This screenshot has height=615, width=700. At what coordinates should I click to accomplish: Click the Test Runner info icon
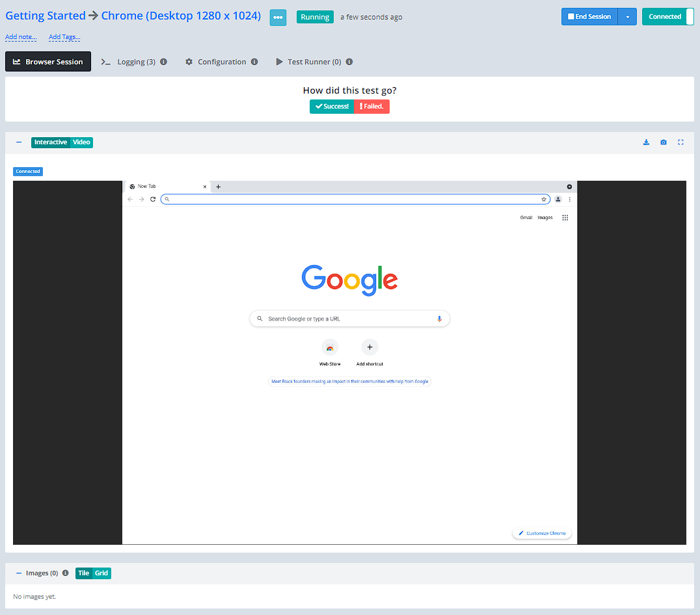pos(349,62)
